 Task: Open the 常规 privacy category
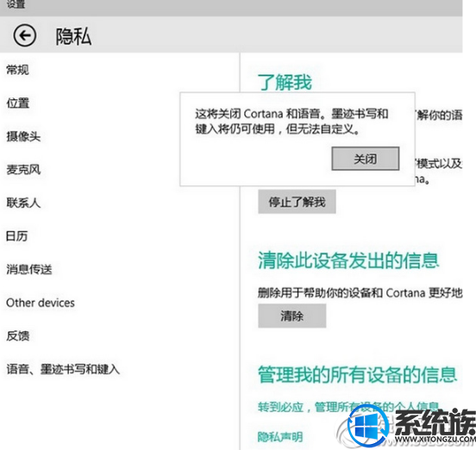[x=17, y=70]
